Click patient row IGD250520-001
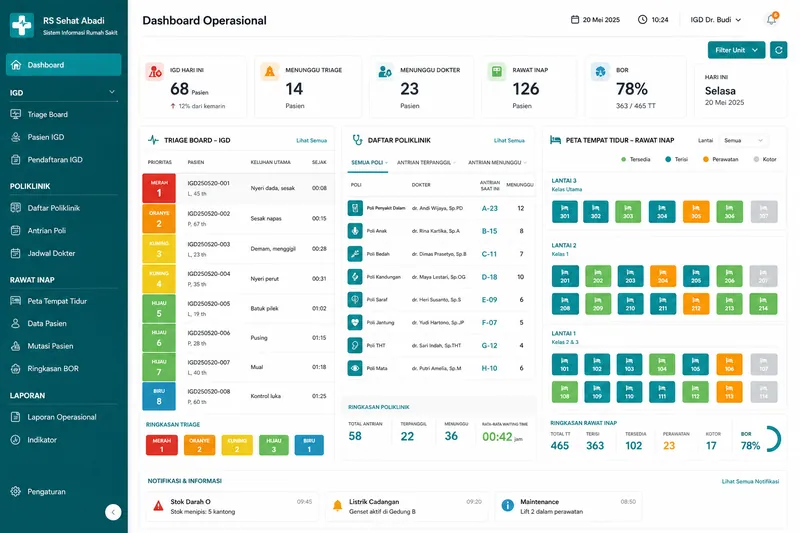The image size is (800, 533). point(238,188)
